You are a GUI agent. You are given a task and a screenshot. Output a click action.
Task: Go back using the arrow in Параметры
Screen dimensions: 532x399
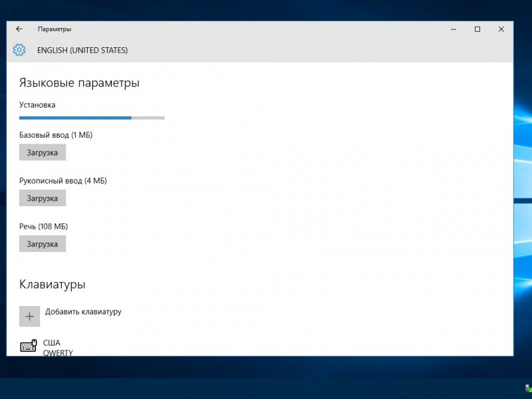(x=19, y=29)
